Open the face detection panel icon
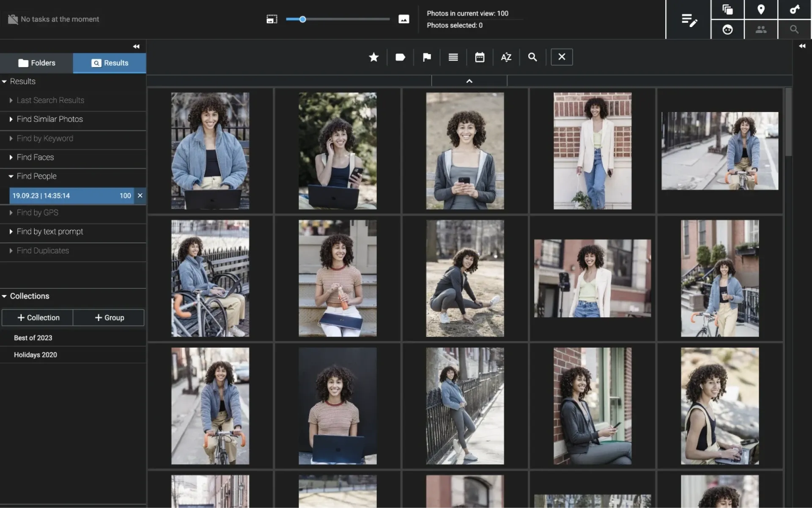 727,30
